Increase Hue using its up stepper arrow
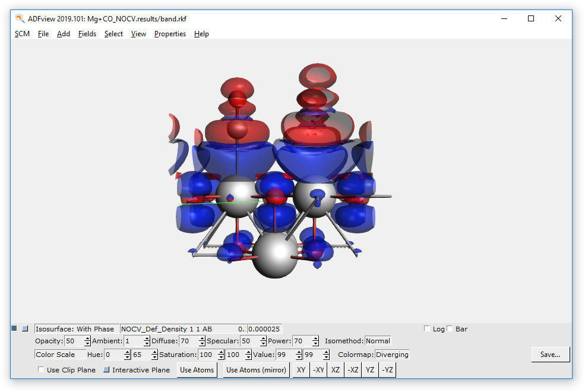 (127, 352)
